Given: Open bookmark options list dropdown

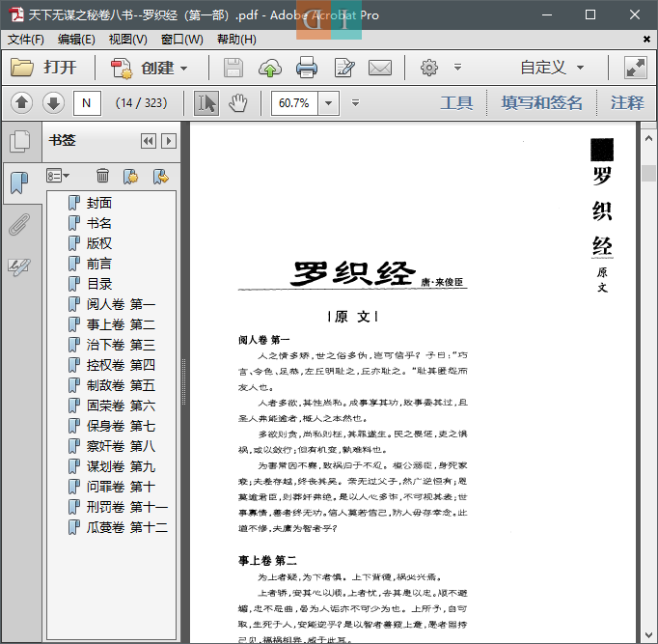Looking at the screenshot, I should tap(58, 176).
